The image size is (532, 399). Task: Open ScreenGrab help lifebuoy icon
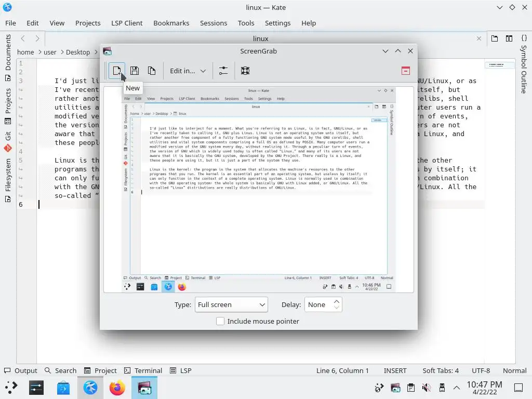(x=245, y=71)
